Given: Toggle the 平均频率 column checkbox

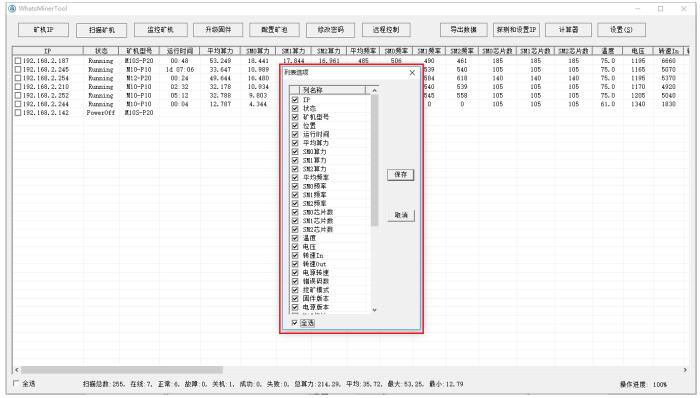Looking at the screenshot, I should (295, 177).
